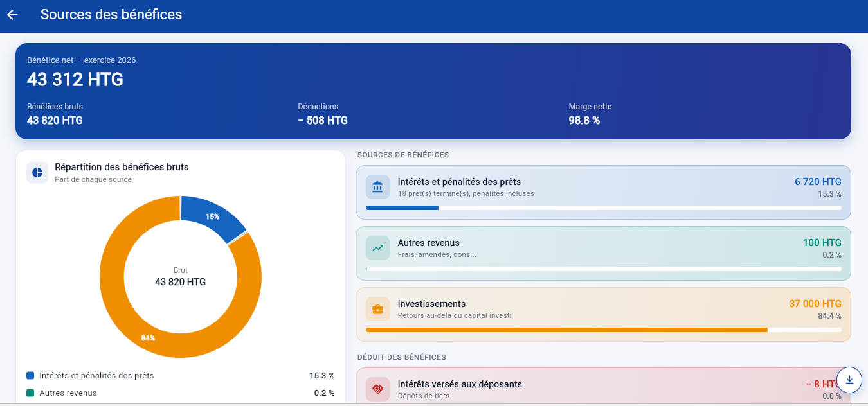Click the 6 720 HTG amount
The image size is (868, 406).
(818, 182)
